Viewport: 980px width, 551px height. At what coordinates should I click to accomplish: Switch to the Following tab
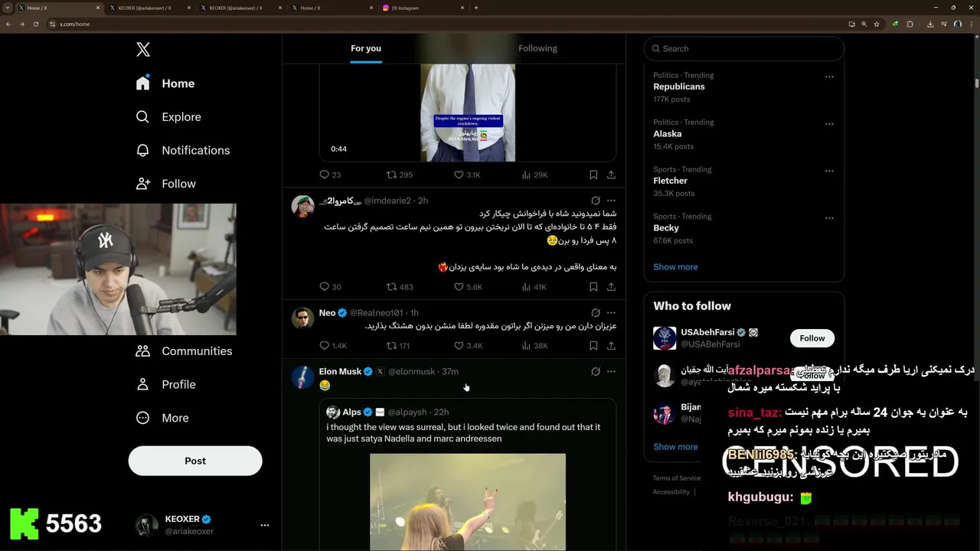(537, 48)
